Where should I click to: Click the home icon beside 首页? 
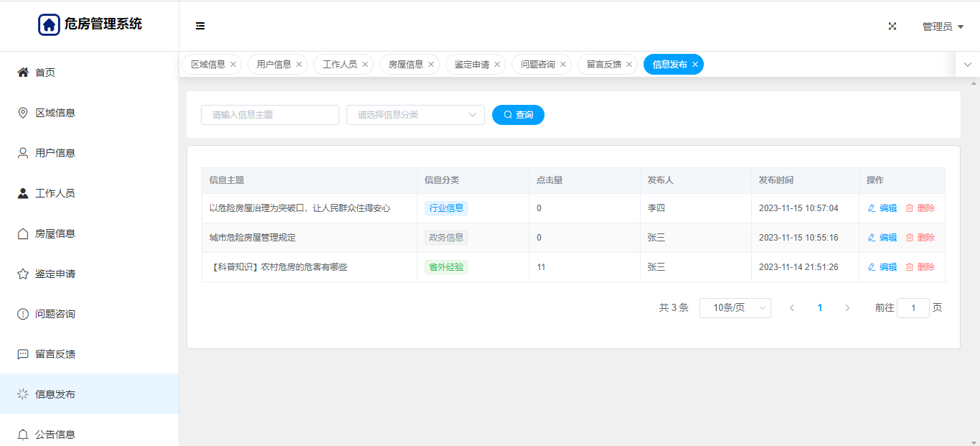tap(23, 73)
